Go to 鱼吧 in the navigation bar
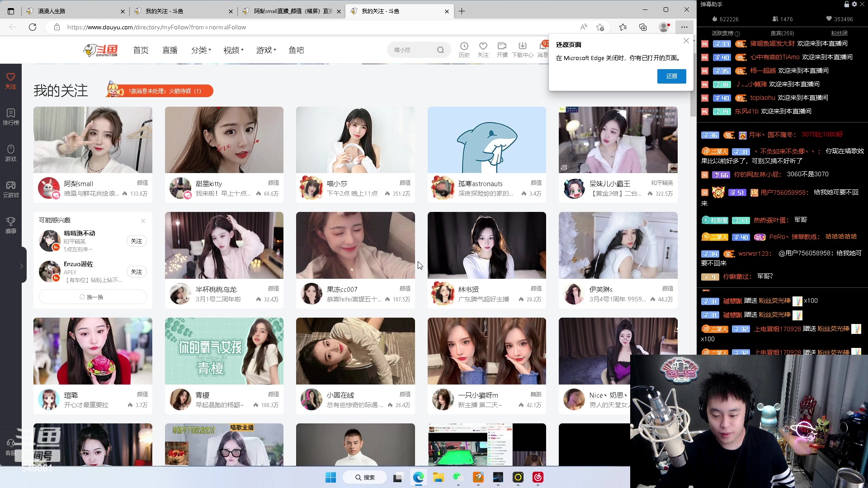868x488 pixels. point(296,50)
